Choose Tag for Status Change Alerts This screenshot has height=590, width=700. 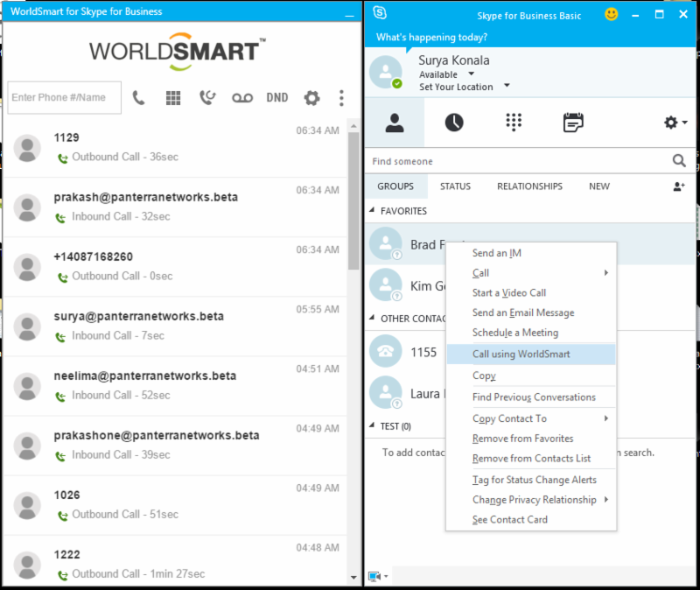[x=531, y=480]
